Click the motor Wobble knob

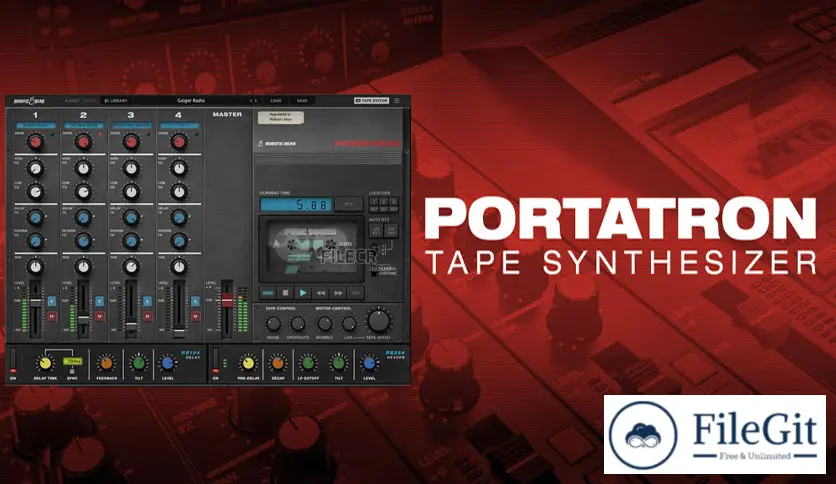[324, 323]
